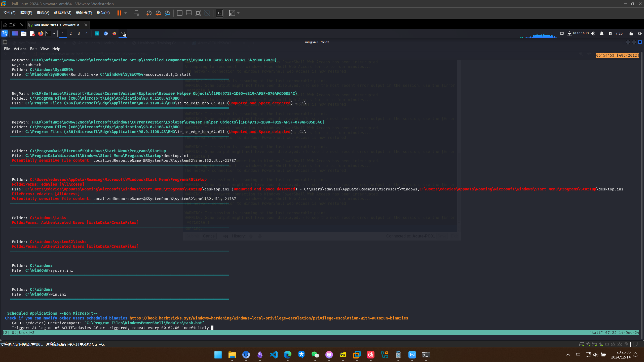
Task: Click send Ctrl+Alt+Del icon
Action: pos(136,13)
